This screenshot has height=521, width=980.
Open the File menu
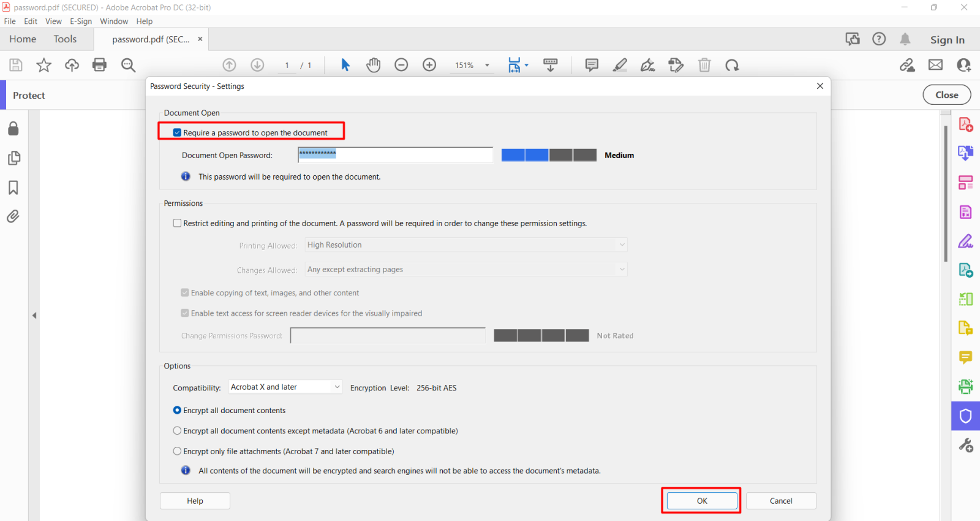coord(10,21)
